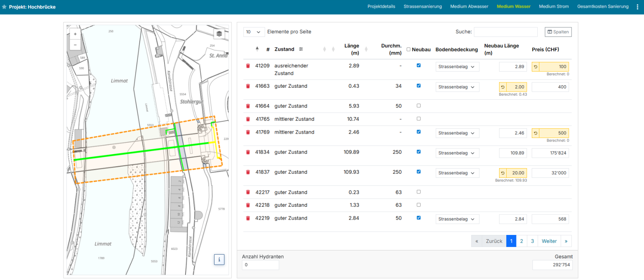Open the map layers switcher icon
Viewport: 644px width, 280px height.
click(x=219, y=34)
